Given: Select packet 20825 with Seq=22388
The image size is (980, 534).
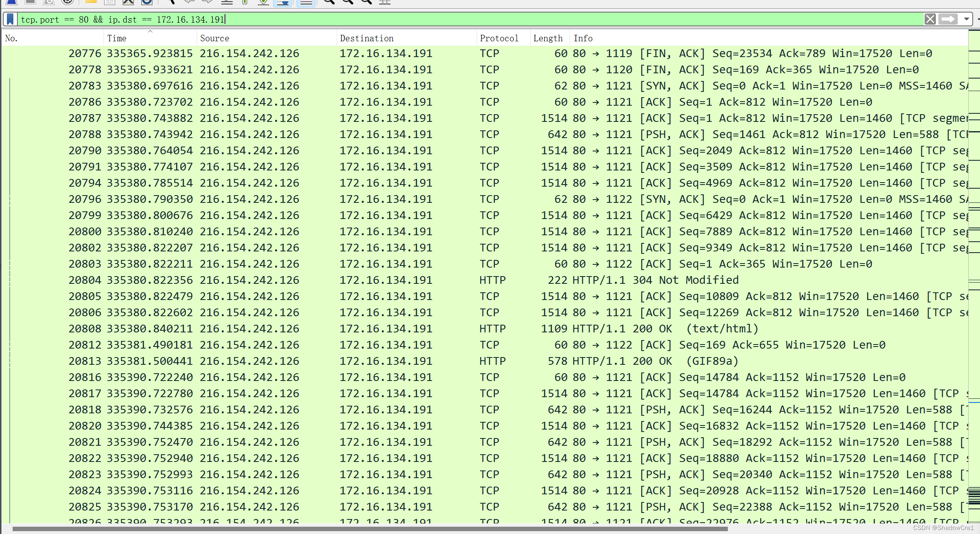Looking at the screenshot, I should pyautogui.click(x=485, y=507).
